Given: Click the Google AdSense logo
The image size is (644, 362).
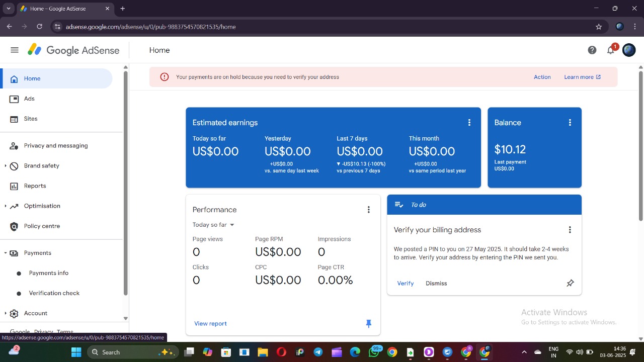Looking at the screenshot, I should (x=73, y=50).
